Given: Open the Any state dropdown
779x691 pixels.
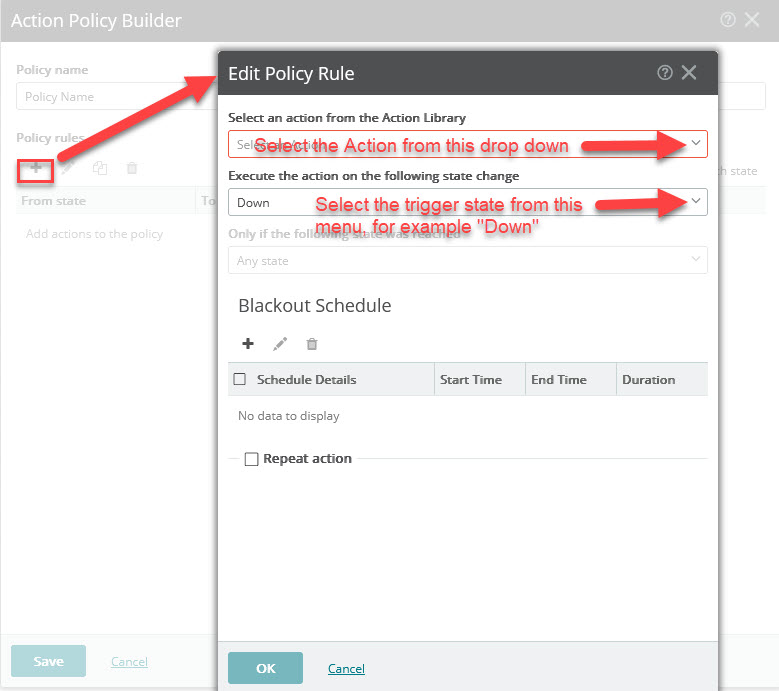Looking at the screenshot, I should (467, 260).
